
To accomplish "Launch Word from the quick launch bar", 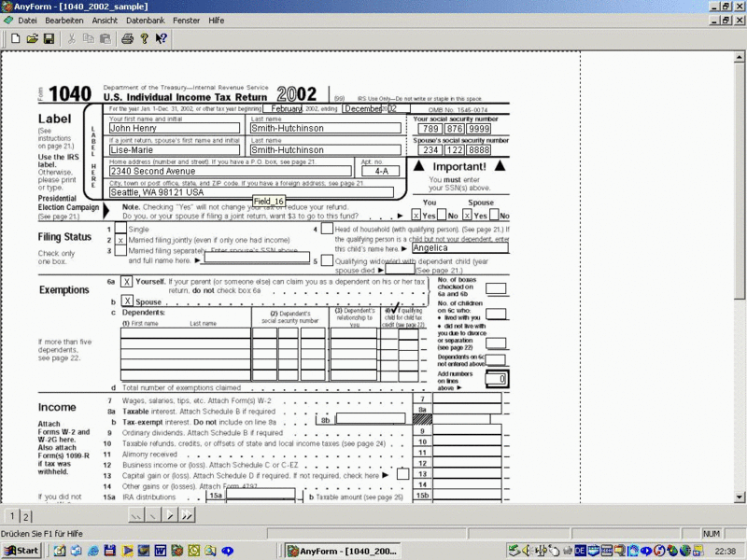I will (x=160, y=551).
